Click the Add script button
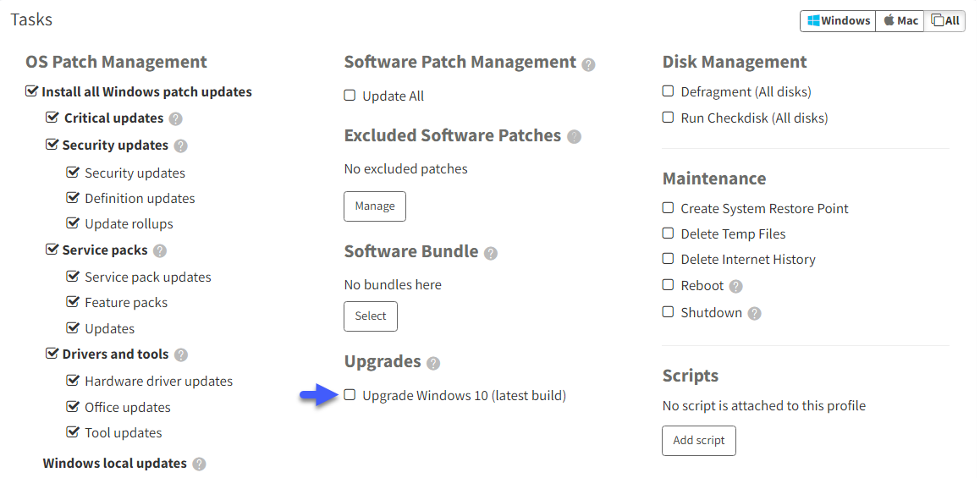 [x=699, y=441]
